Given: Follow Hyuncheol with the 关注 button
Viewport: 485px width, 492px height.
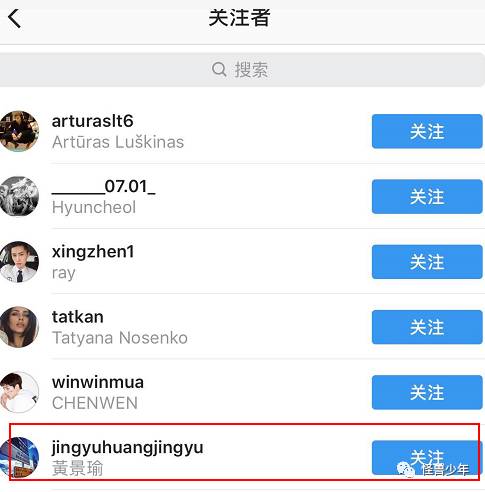Looking at the screenshot, I should [427, 196].
